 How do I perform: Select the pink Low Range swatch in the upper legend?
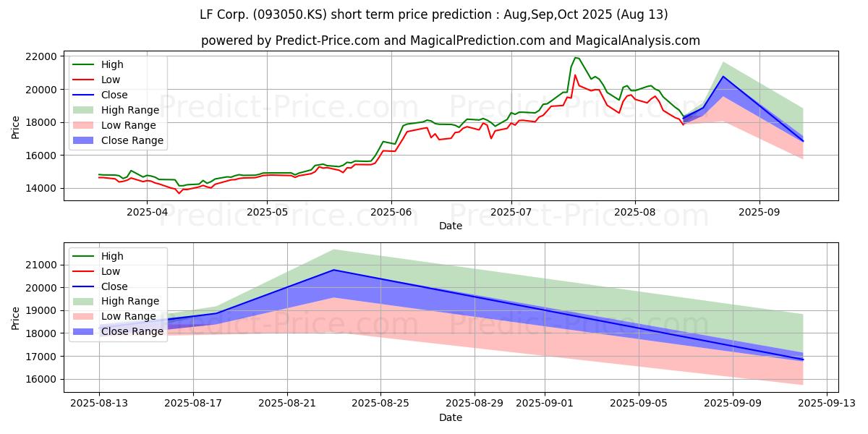pyautogui.click(x=85, y=125)
